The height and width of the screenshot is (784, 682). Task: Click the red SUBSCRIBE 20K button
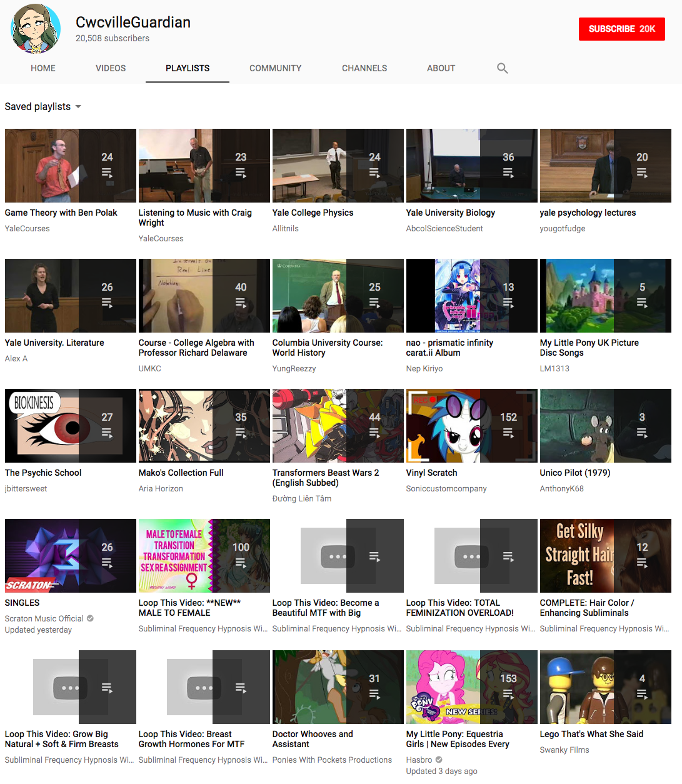(x=622, y=29)
